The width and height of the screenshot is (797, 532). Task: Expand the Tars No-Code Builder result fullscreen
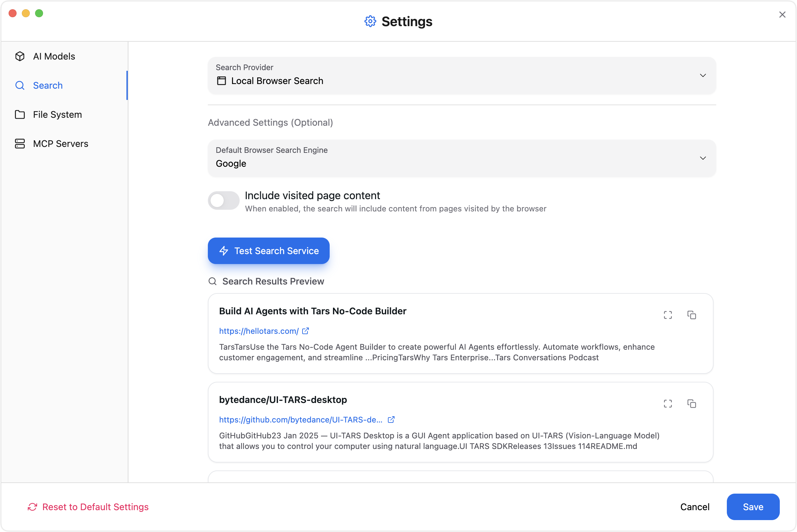coord(668,315)
